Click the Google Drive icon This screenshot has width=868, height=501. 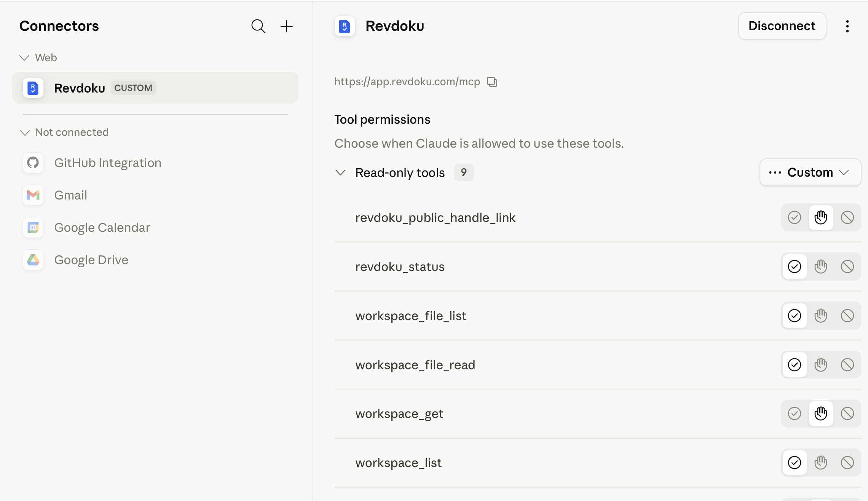[33, 260]
